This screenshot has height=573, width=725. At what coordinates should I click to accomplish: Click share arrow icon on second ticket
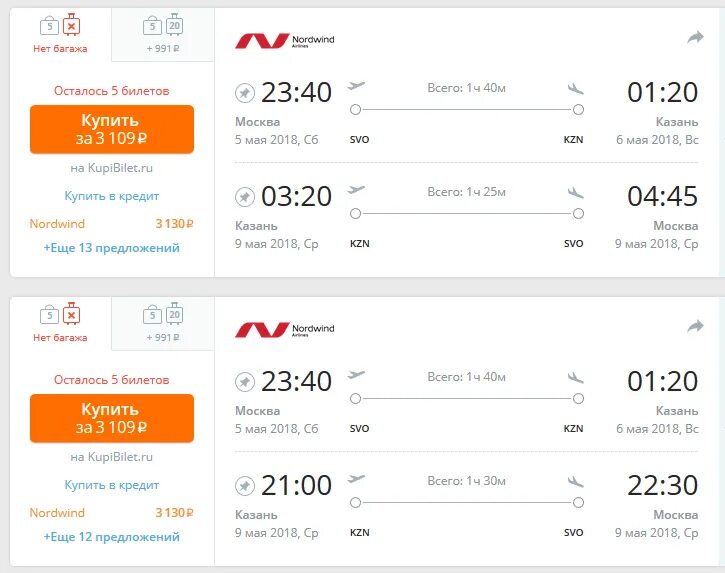point(695,327)
